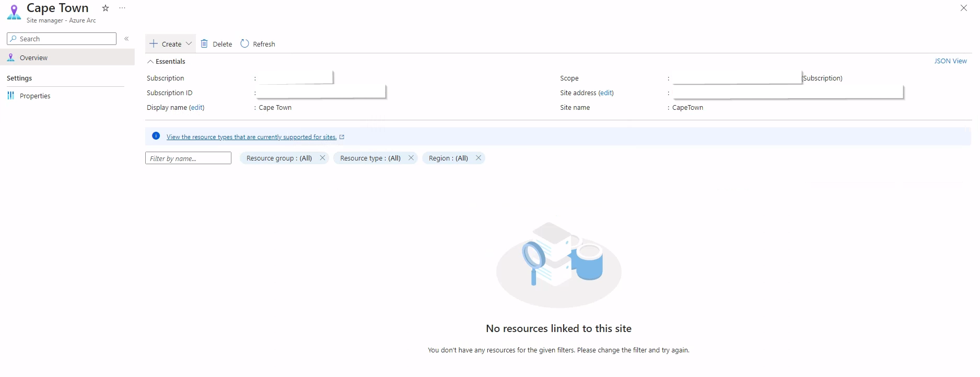
Task: Click the Delete trash icon
Action: tap(204, 44)
